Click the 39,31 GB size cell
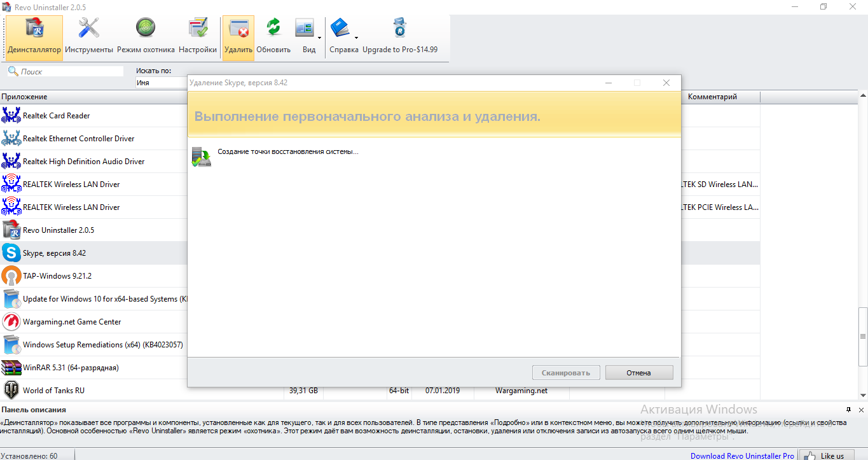The height and width of the screenshot is (460, 868). 303,391
